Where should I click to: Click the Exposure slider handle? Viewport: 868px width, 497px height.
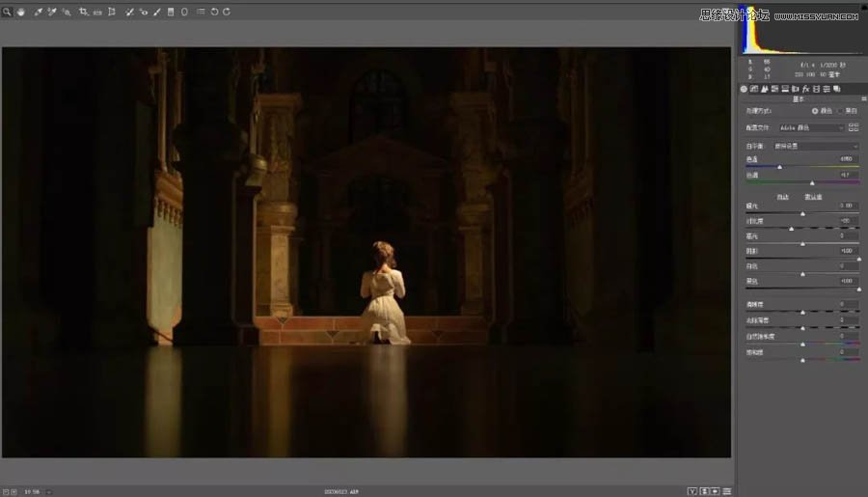click(x=802, y=213)
